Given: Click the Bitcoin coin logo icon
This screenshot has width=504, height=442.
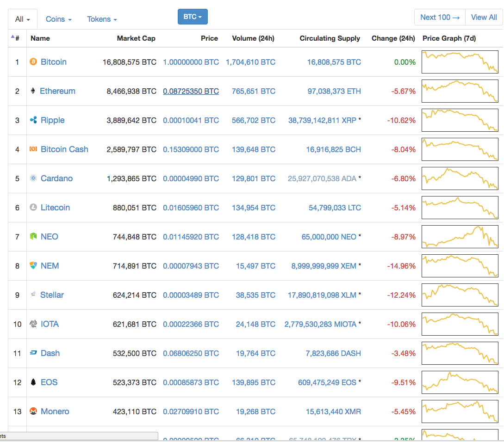Looking at the screenshot, I should coord(33,61).
